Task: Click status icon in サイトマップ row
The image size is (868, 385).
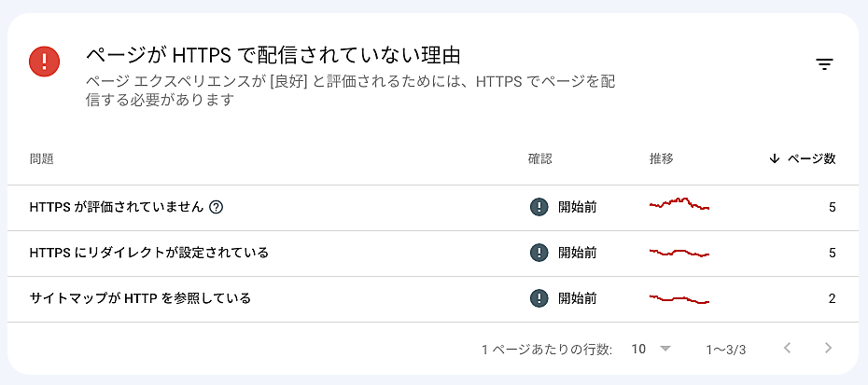Action: click(x=539, y=298)
